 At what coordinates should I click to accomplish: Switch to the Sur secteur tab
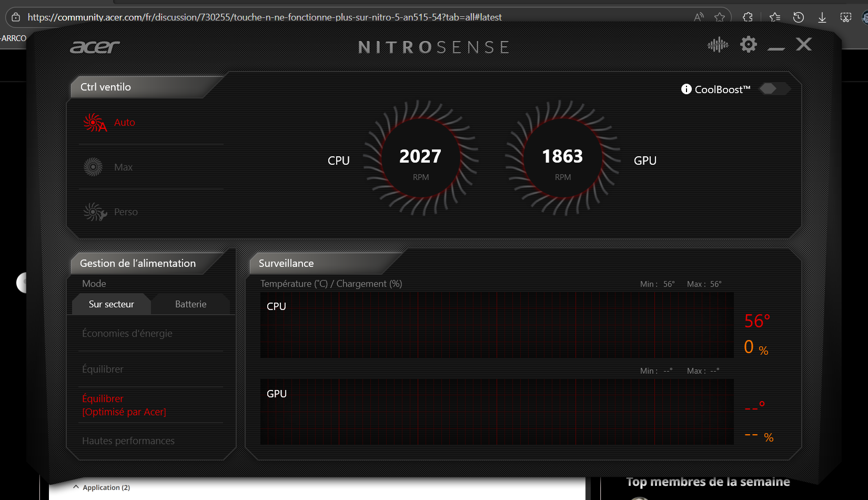click(111, 304)
